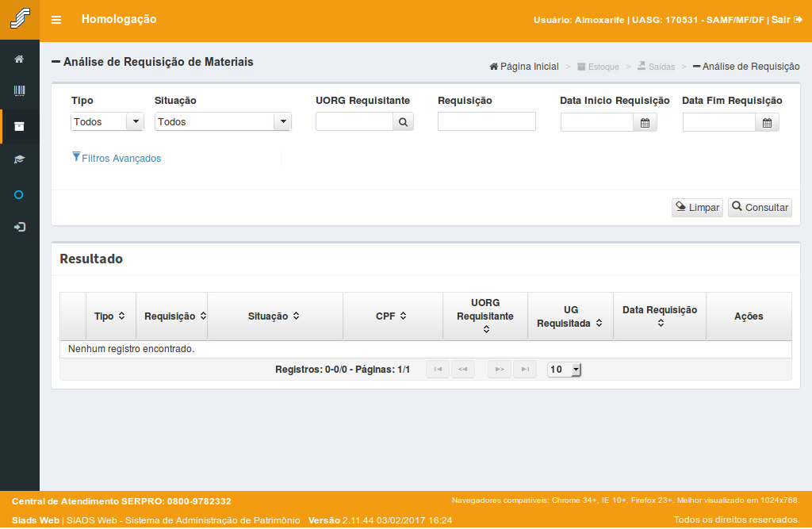Open the rows-per-page dropdown showing 10
The height and width of the screenshot is (529, 812).
pyautogui.click(x=564, y=370)
